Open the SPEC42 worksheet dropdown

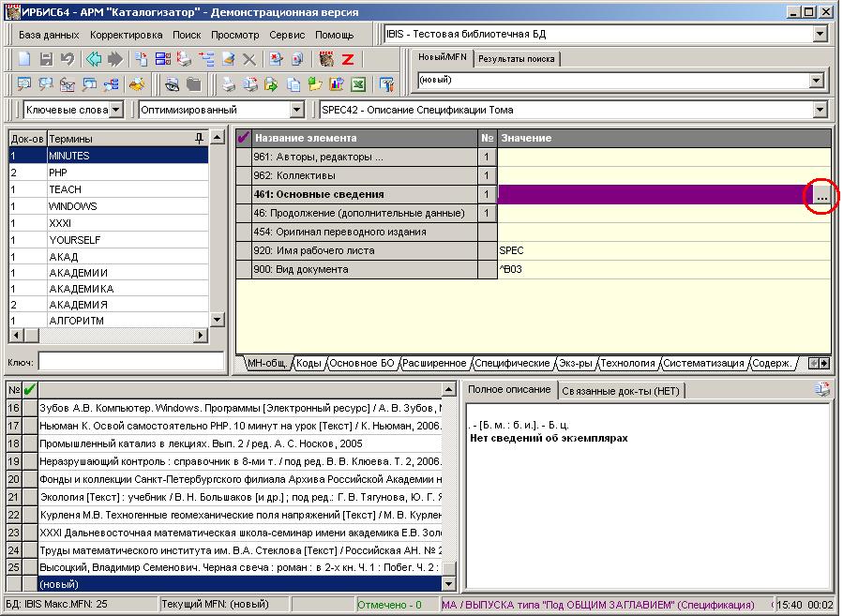point(820,110)
